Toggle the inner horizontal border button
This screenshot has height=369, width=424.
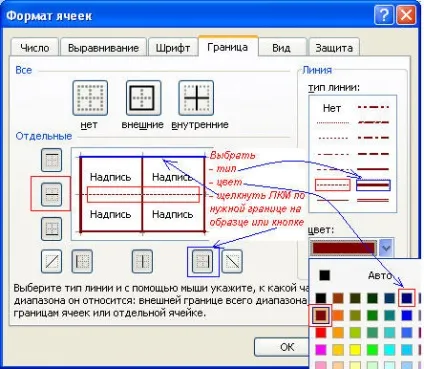[51, 194]
